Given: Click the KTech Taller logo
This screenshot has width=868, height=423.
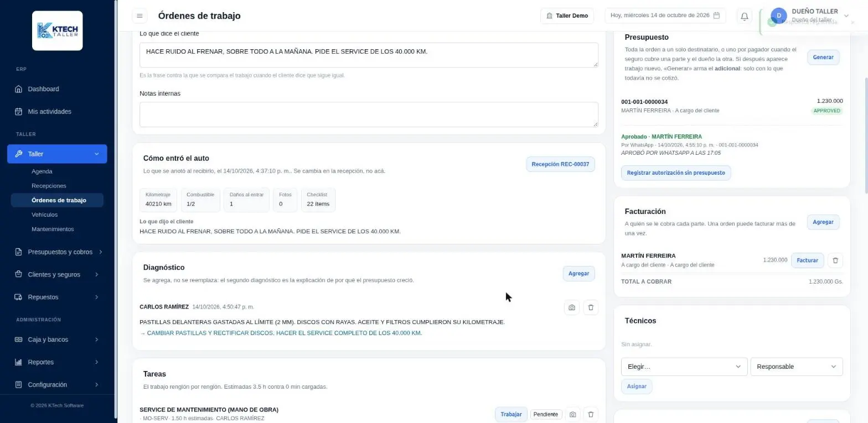Looking at the screenshot, I should pyautogui.click(x=58, y=31).
